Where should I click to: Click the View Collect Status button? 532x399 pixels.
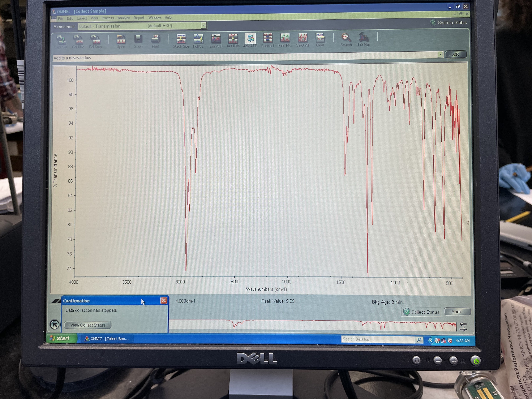coord(88,325)
